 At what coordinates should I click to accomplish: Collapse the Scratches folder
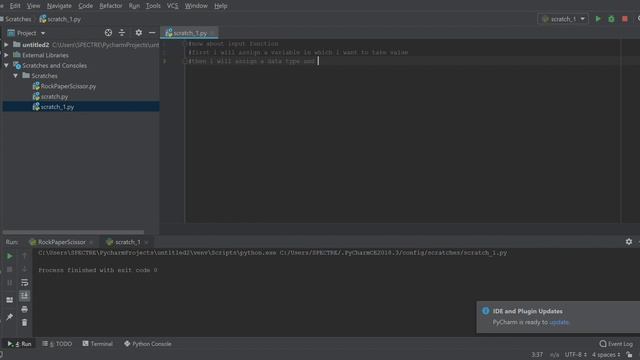click(16, 76)
